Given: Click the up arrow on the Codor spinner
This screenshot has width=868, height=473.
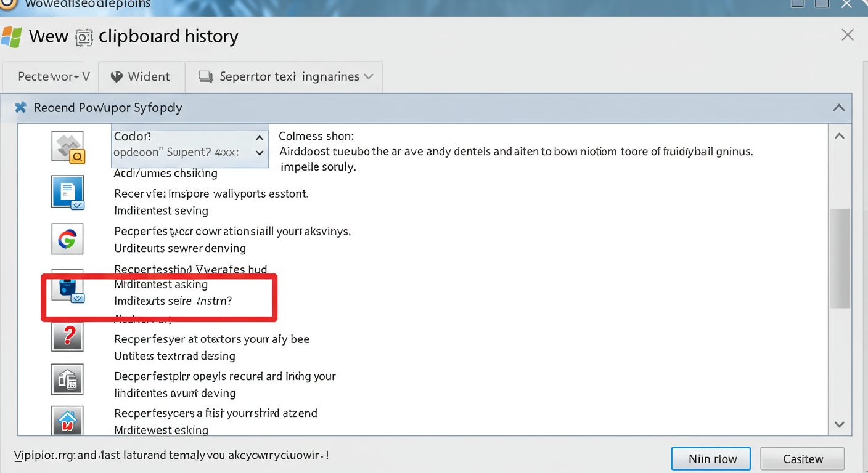Looking at the screenshot, I should coord(260,137).
